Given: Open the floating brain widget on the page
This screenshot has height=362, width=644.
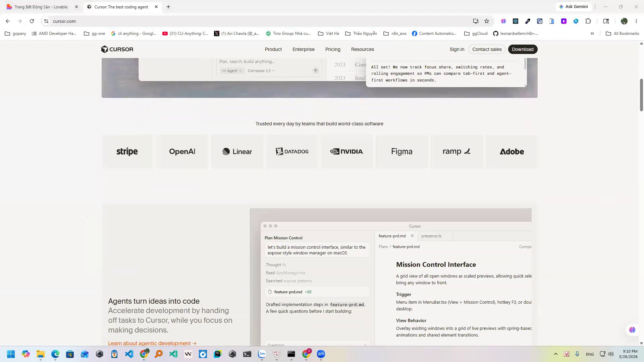Looking at the screenshot, I should pyautogui.click(x=632, y=330).
